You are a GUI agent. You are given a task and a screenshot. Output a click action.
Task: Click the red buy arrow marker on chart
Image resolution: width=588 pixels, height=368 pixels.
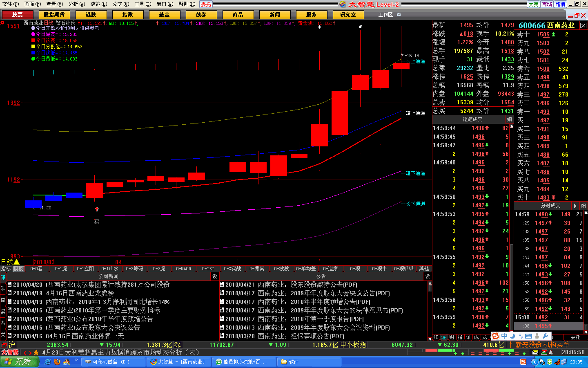(x=97, y=209)
